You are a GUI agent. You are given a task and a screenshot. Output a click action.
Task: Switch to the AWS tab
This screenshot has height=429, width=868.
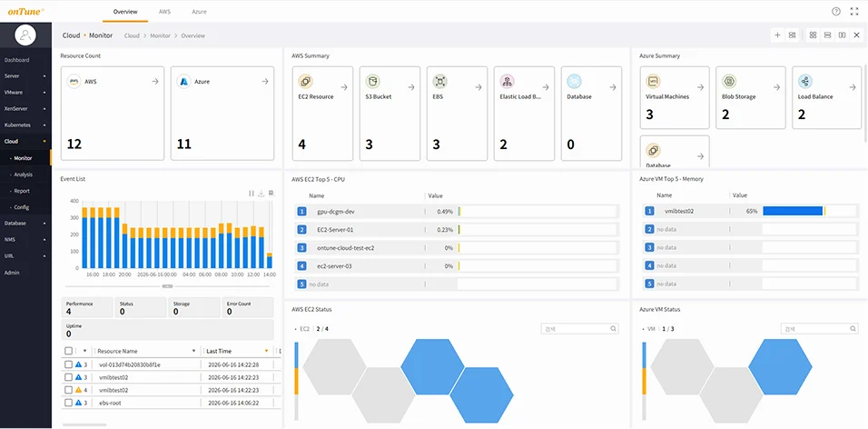coord(164,12)
